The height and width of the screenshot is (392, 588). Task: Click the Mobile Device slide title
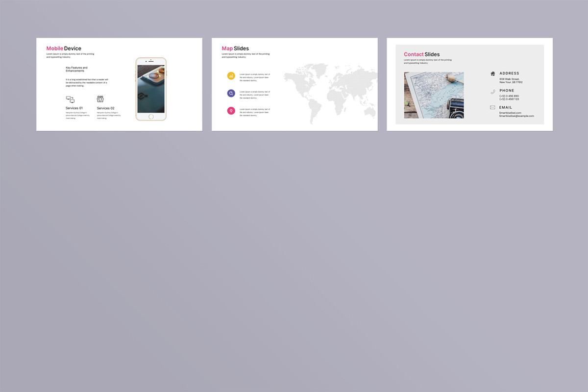[x=64, y=48]
